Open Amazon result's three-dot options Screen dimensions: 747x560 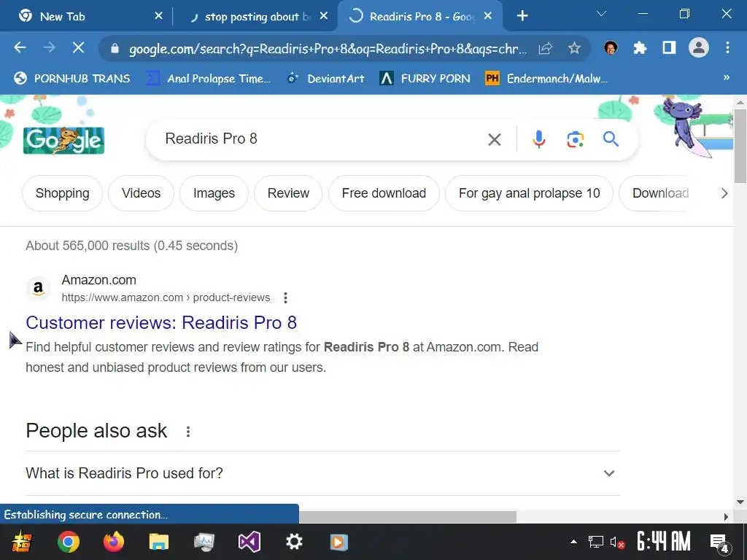coord(285,297)
